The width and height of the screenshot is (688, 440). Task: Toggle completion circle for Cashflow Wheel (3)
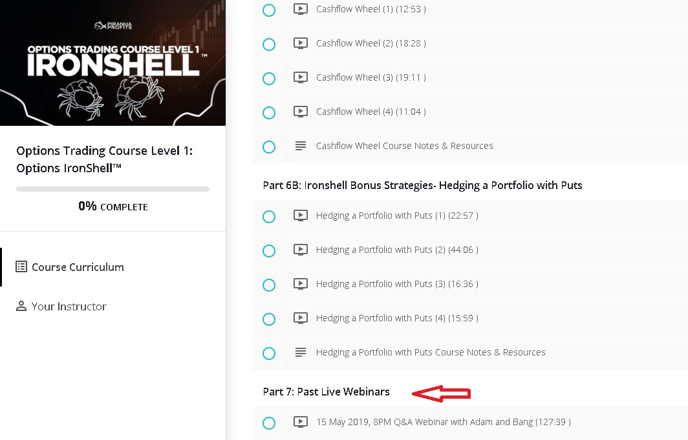(x=269, y=79)
